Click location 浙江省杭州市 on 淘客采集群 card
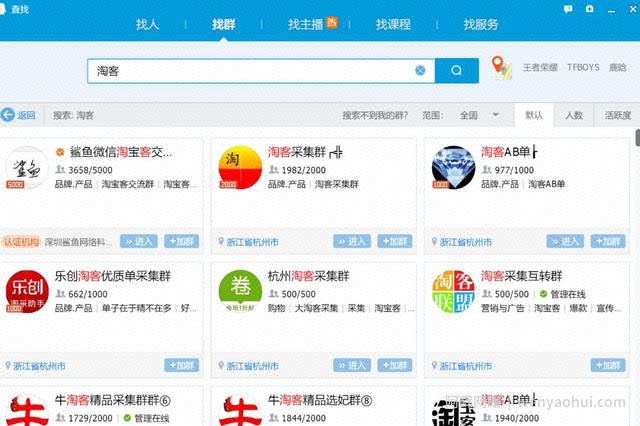 pyautogui.click(x=252, y=242)
